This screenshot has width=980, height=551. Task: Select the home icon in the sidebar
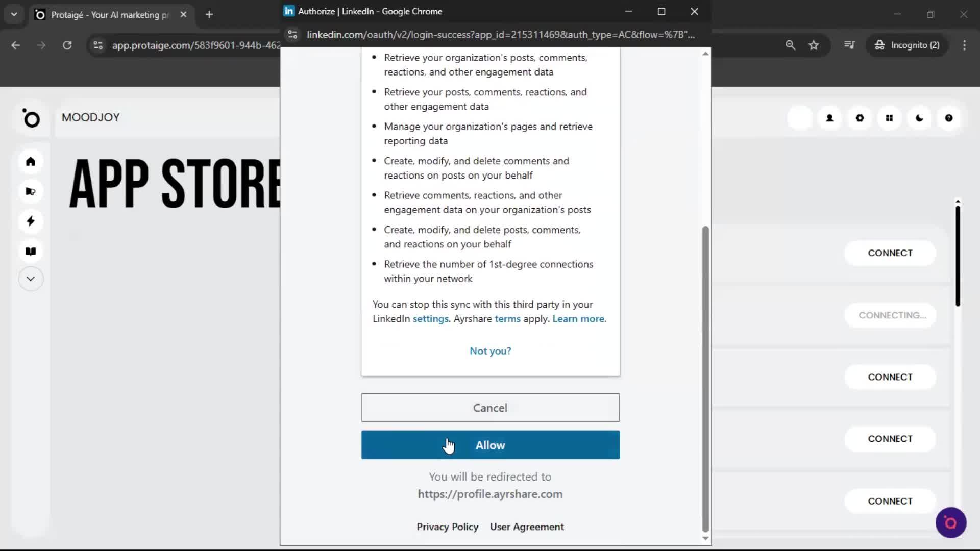pos(31,161)
